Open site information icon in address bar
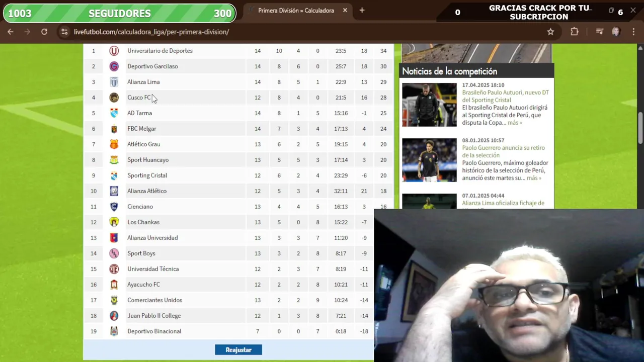The image size is (644, 362). (64, 32)
